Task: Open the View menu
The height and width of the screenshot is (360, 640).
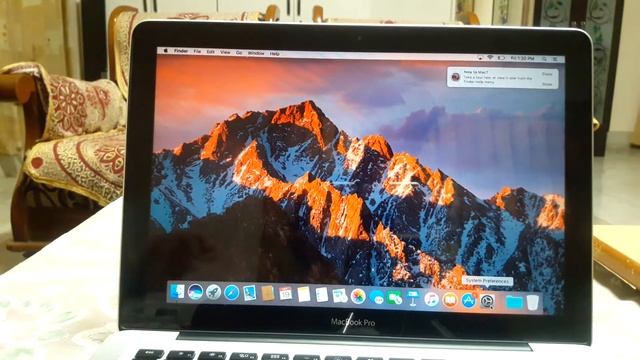Action: click(225, 53)
